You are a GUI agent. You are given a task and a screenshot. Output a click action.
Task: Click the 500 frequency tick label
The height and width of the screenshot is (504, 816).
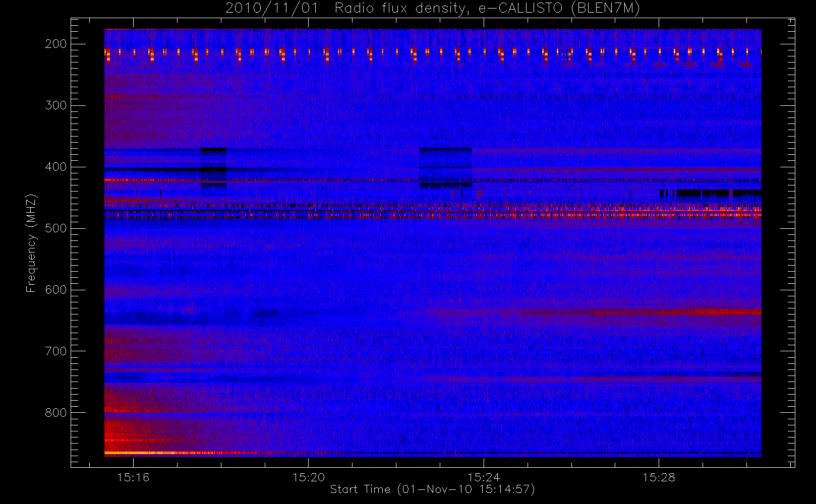click(56, 228)
